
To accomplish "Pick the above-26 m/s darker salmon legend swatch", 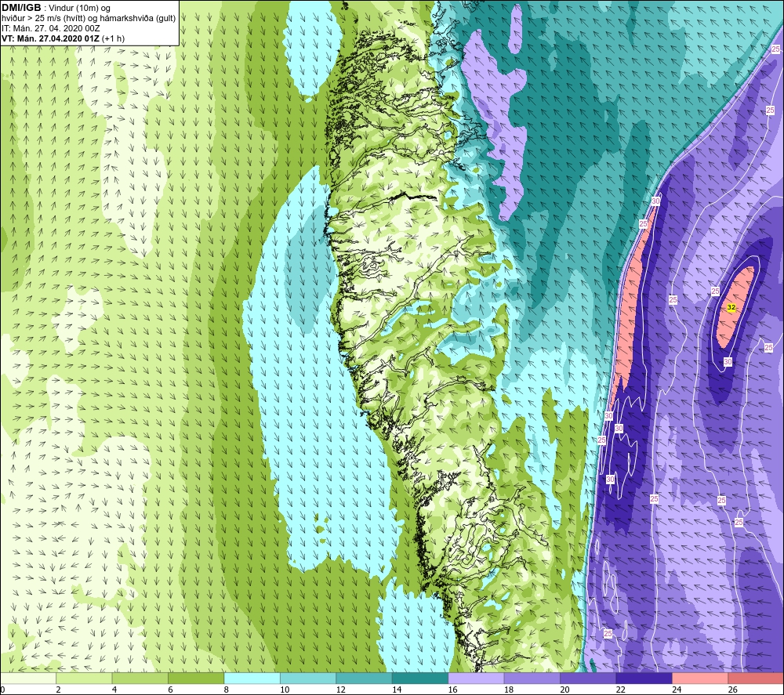I will click(x=756, y=678).
